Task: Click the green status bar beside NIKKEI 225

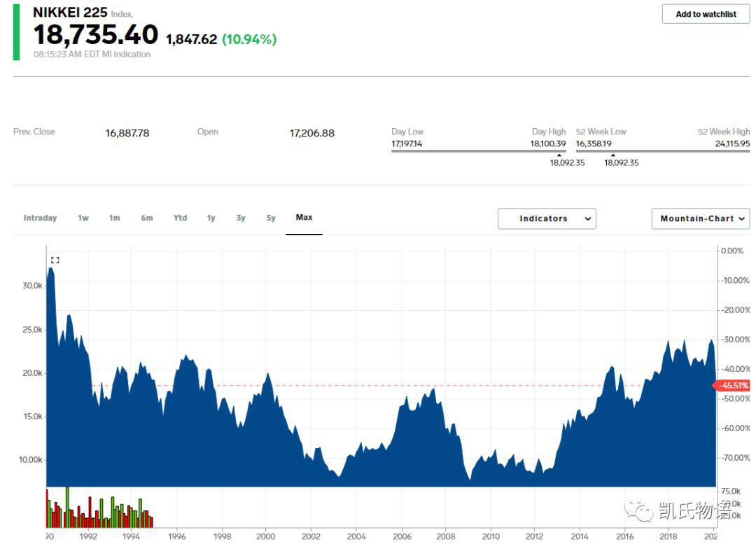Action: click(x=16, y=32)
